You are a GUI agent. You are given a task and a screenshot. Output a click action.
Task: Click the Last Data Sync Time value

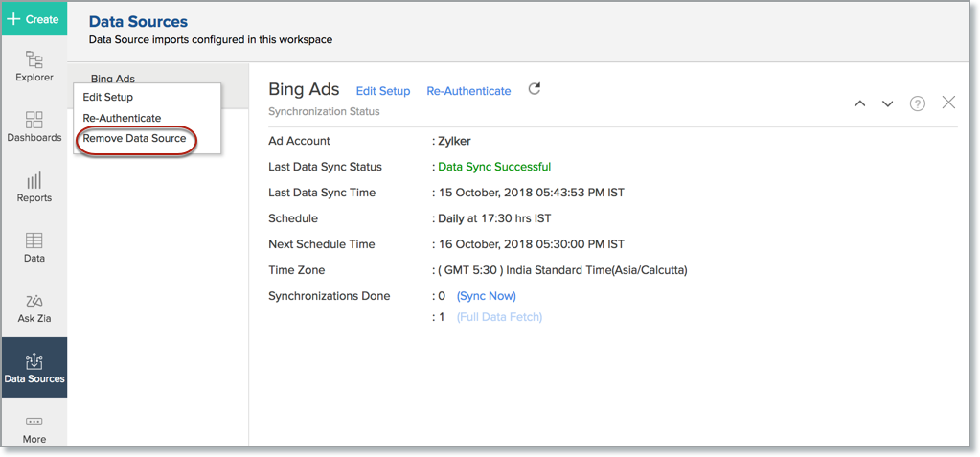tap(531, 193)
